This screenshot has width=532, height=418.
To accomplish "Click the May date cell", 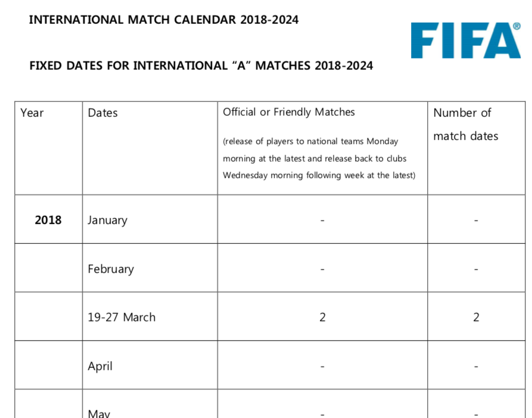I will (99, 413).
